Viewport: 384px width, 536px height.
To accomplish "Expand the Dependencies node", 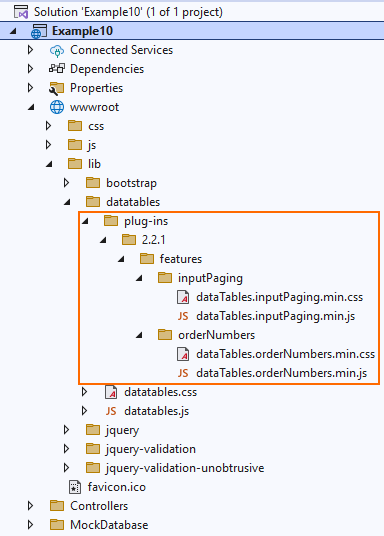I will pyautogui.click(x=30, y=69).
